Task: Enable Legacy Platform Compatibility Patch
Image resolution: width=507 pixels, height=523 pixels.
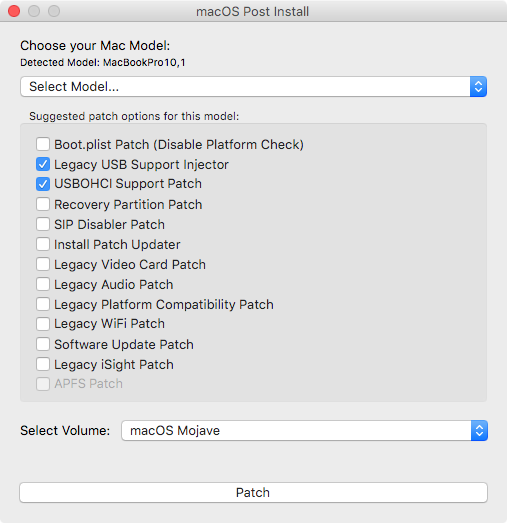Action: pyautogui.click(x=43, y=304)
